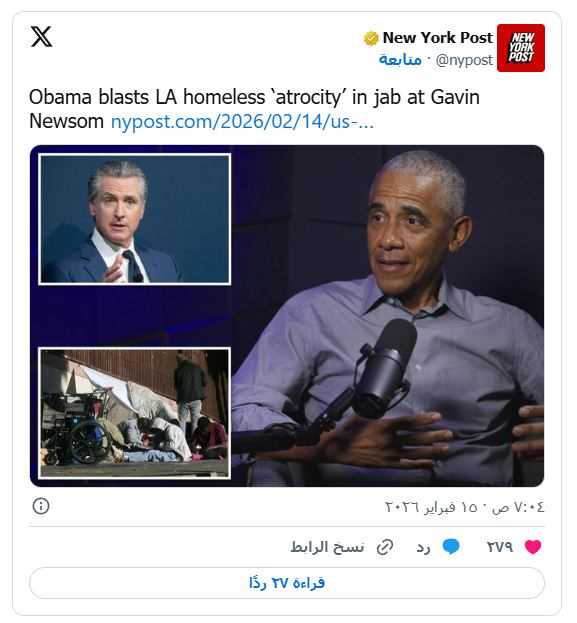Click the New York Post display name
Screen dimensions: 577x623
pos(438,38)
